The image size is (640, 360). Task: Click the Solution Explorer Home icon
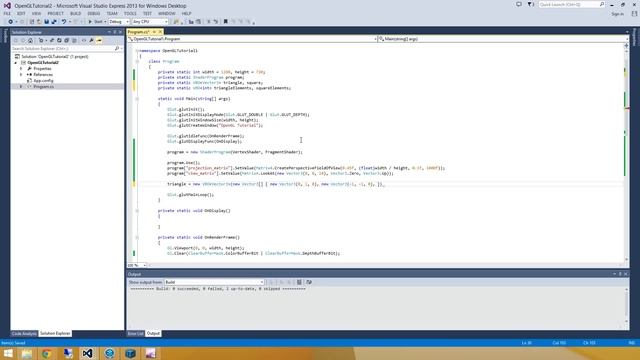30,40
